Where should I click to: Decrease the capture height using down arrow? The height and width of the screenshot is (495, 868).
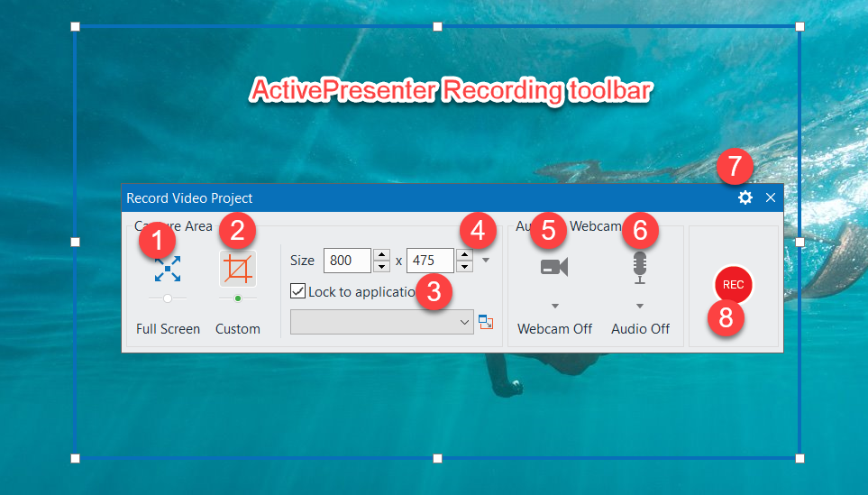[x=464, y=266]
